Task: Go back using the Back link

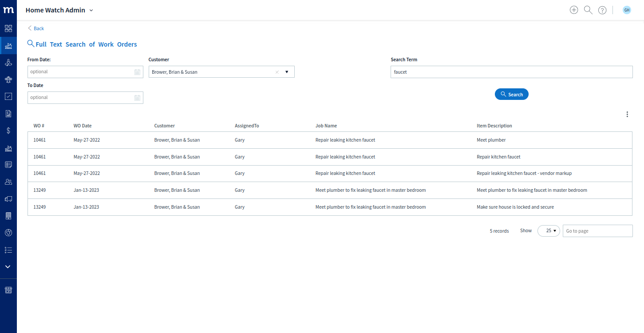Action: (36, 28)
